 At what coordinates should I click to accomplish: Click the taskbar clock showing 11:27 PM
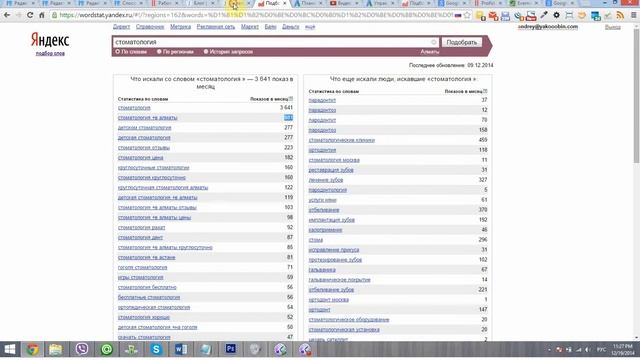point(622,350)
